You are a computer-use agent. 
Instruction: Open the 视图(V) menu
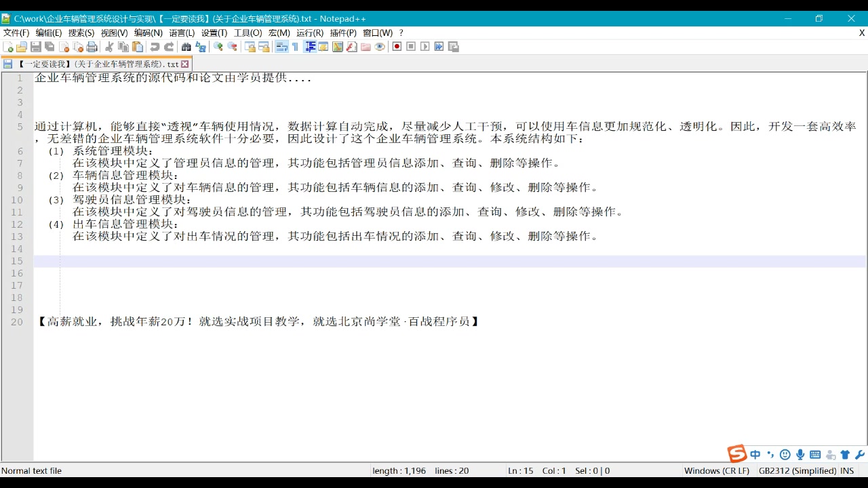[x=114, y=33]
